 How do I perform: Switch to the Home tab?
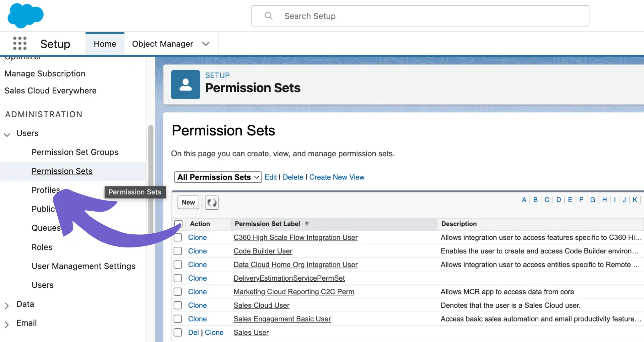click(x=105, y=44)
